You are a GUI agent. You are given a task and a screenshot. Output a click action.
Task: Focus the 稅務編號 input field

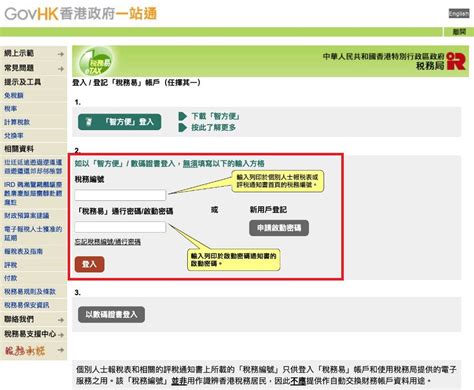[x=120, y=195]
